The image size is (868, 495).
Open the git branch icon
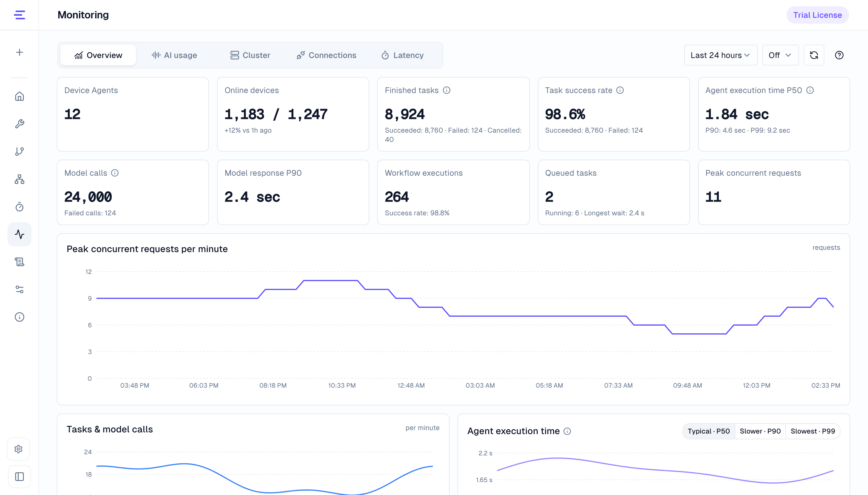coord(19,151)
